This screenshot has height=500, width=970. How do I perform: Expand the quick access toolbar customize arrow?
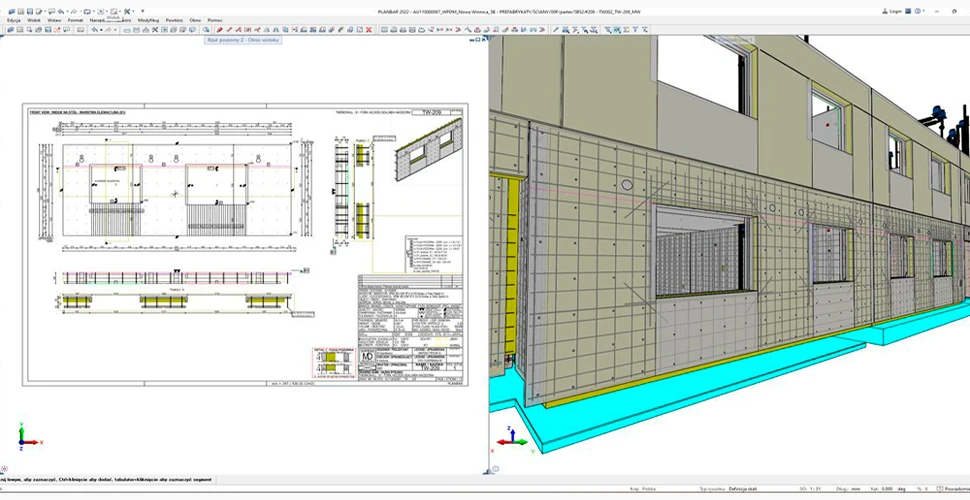pyautogui.click(x=144, y=10)
